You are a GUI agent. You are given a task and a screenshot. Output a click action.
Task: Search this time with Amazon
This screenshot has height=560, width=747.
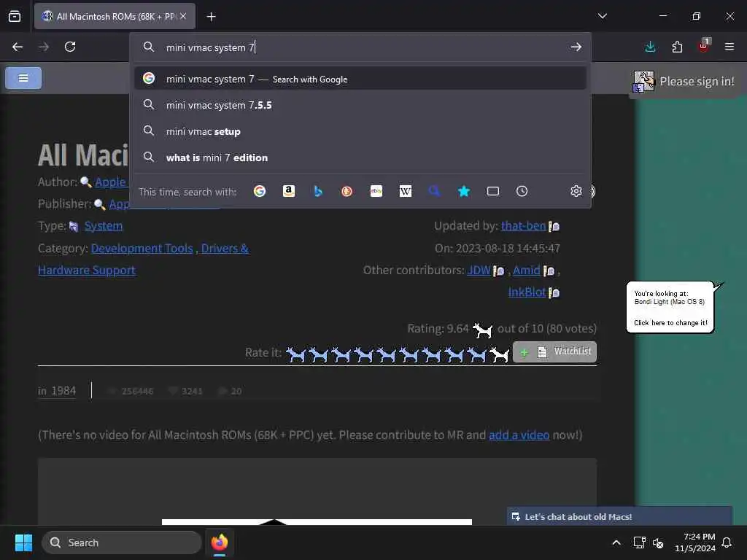coord(289,191)
